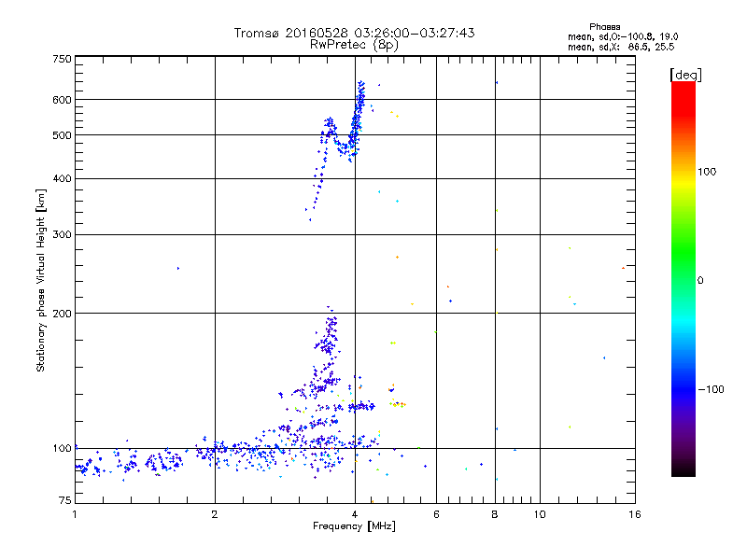747x560 pixels.
Task: Click the x-axis tick label '4'
Action: click(355, 514)
